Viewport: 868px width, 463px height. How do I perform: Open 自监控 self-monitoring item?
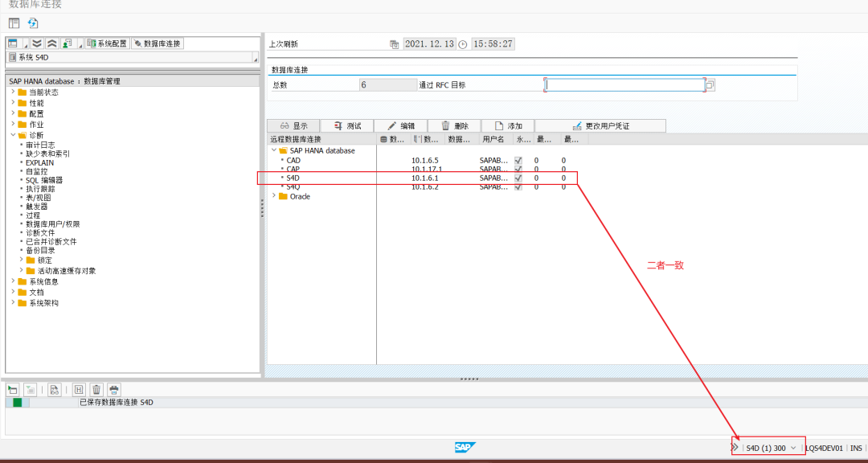(x=36, y=171)
